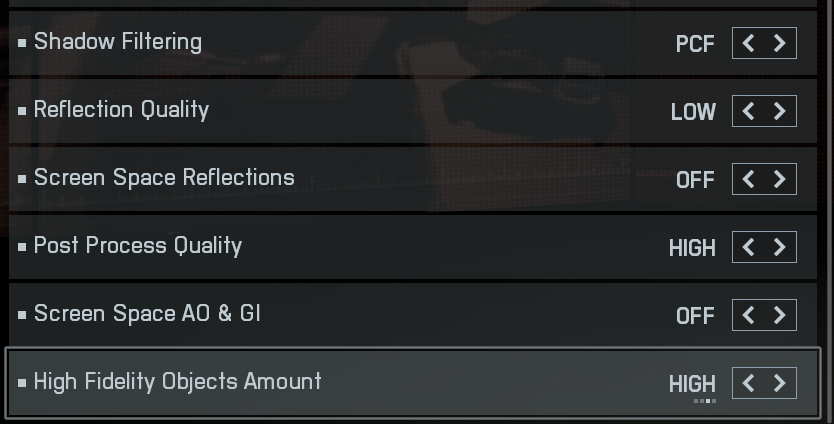Increase High Fidelity Objects Amount with right arrow
The width and height of the screenshot is (834, 424).
[780, 383]
